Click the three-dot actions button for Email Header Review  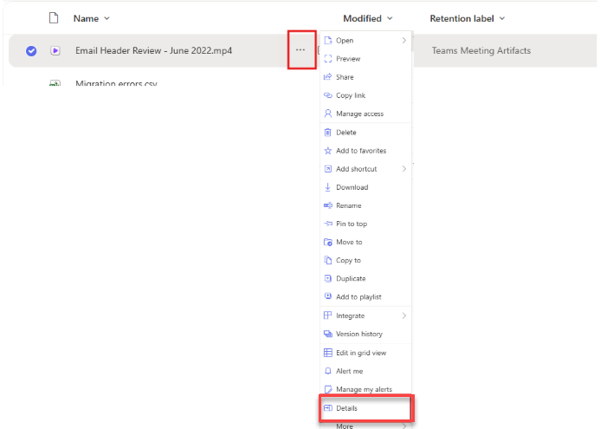300,50
